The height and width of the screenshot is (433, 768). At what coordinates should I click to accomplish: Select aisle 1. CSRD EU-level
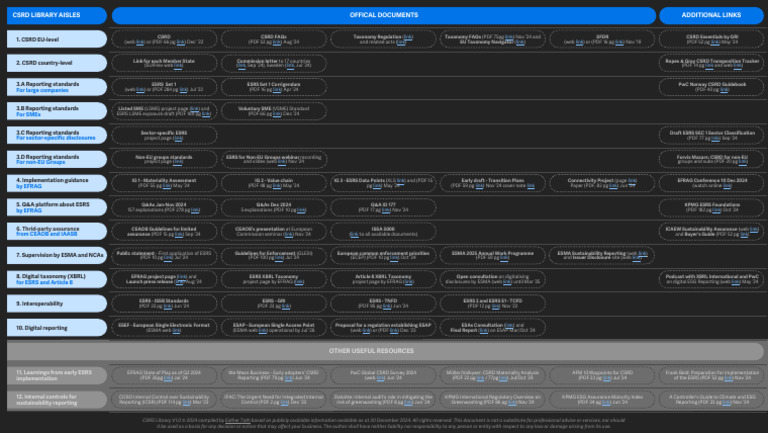pyautogui.click(x=57, y=39)
